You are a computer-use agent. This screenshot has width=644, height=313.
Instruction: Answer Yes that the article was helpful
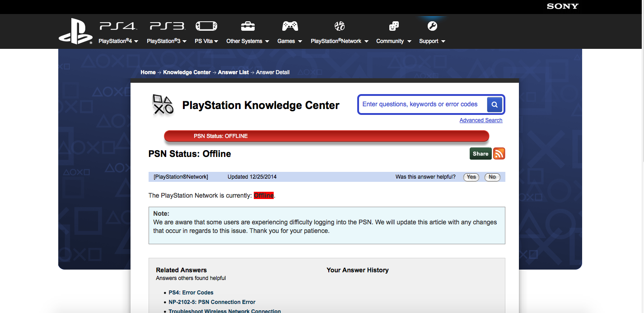[471, 177]
